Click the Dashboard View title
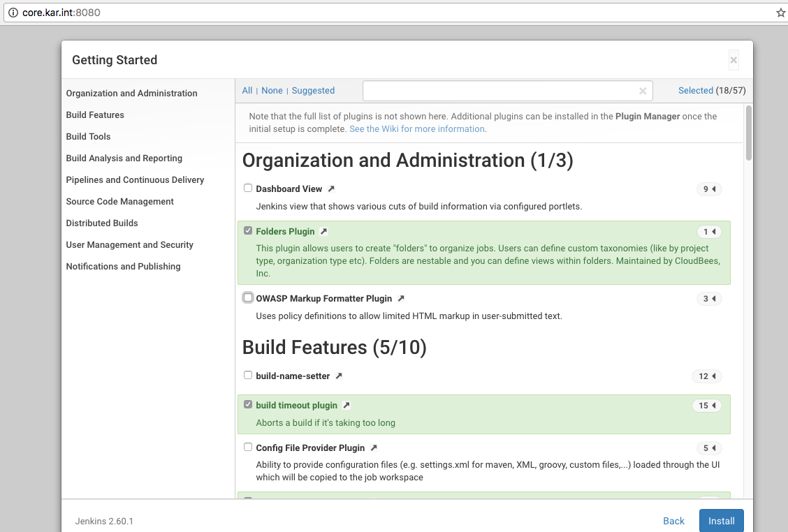 click(x=289, y=189)
